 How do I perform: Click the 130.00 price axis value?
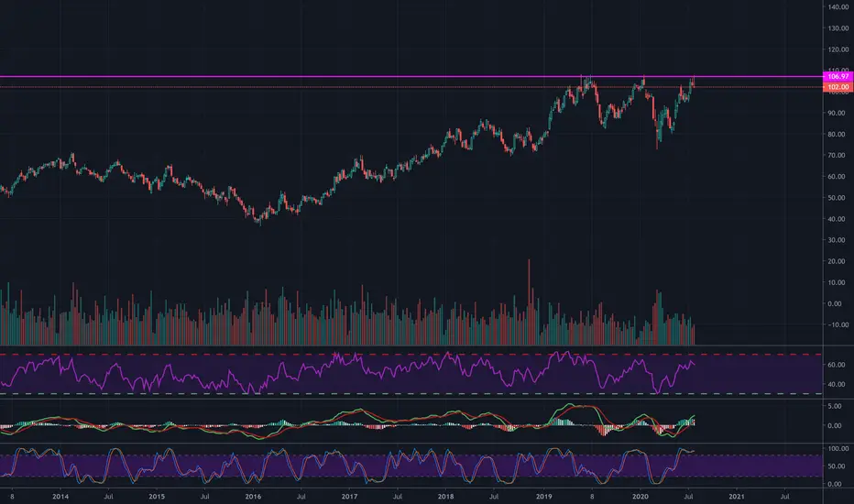838,28
